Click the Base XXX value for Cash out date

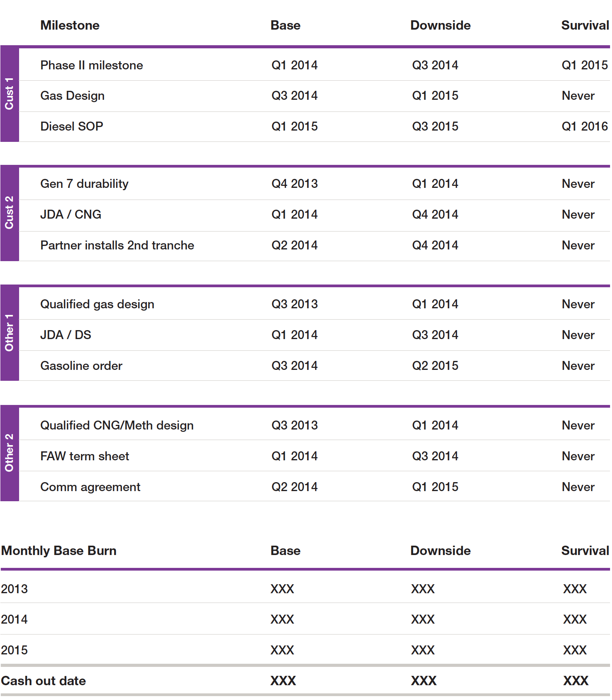[x=283, y=681]
